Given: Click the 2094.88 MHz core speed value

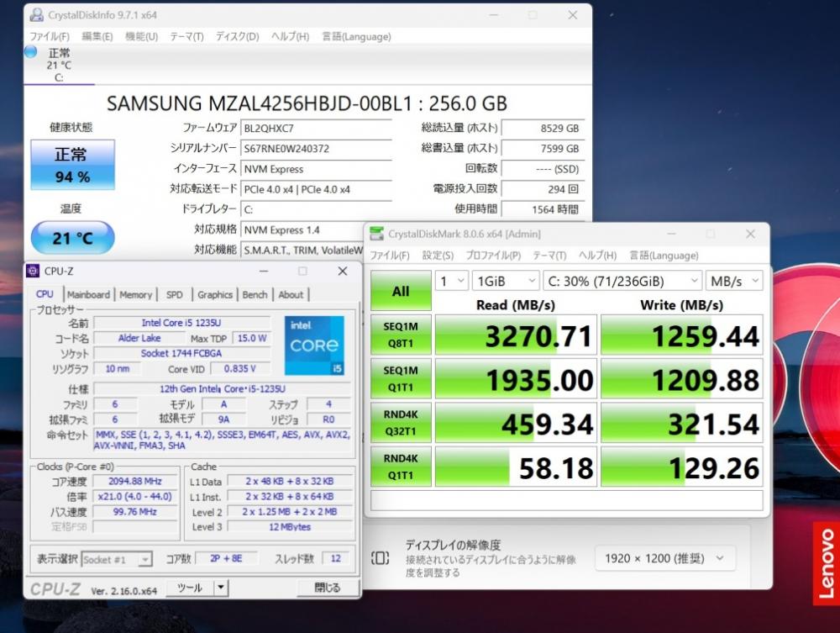Looking at the screenshot, I should 135,482.
